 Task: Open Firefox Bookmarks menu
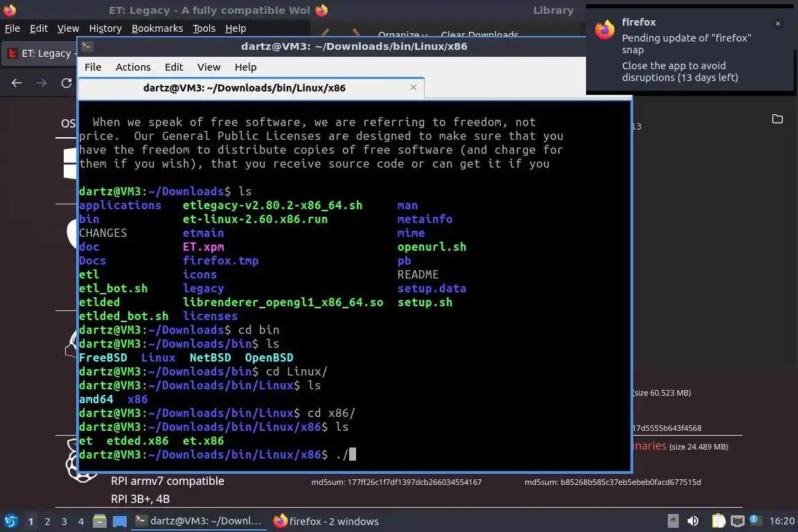pos(157,28)
